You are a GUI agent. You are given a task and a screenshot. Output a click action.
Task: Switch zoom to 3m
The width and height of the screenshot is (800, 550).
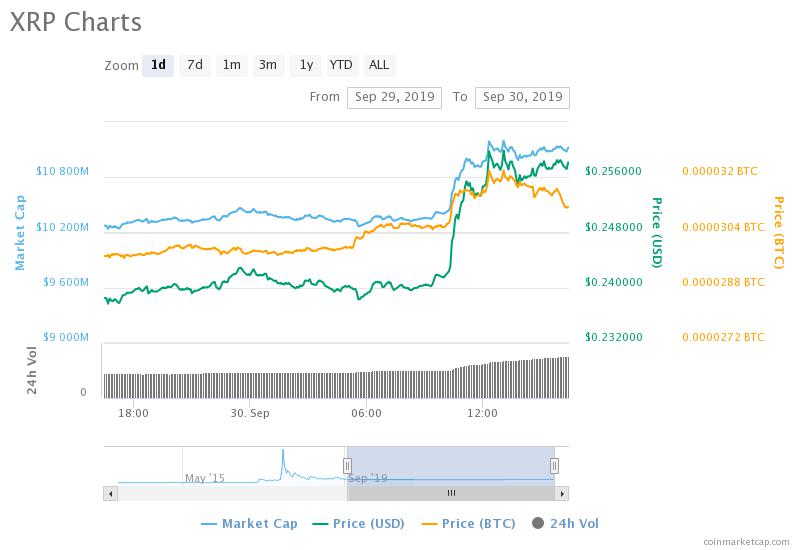(x=268, y=65)
